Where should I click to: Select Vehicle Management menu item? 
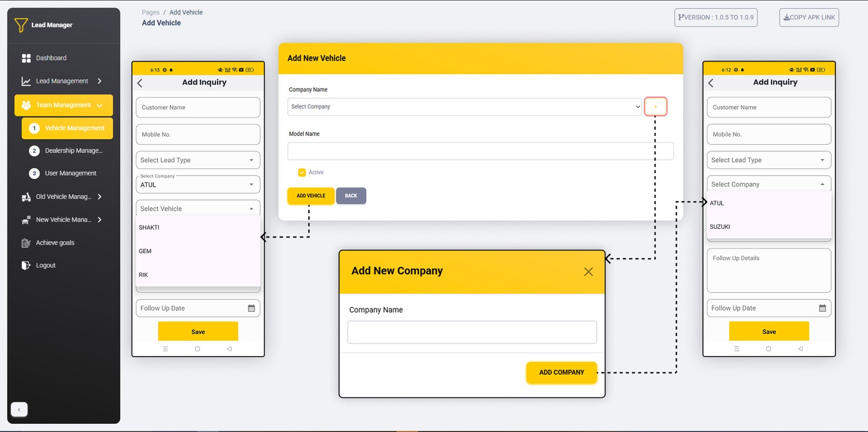point(74,128)
